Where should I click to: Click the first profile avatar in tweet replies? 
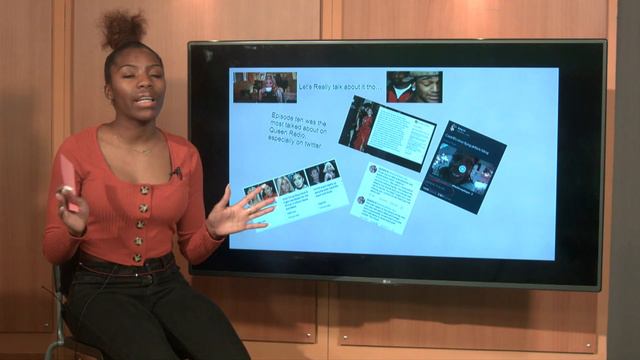[372, 169]
